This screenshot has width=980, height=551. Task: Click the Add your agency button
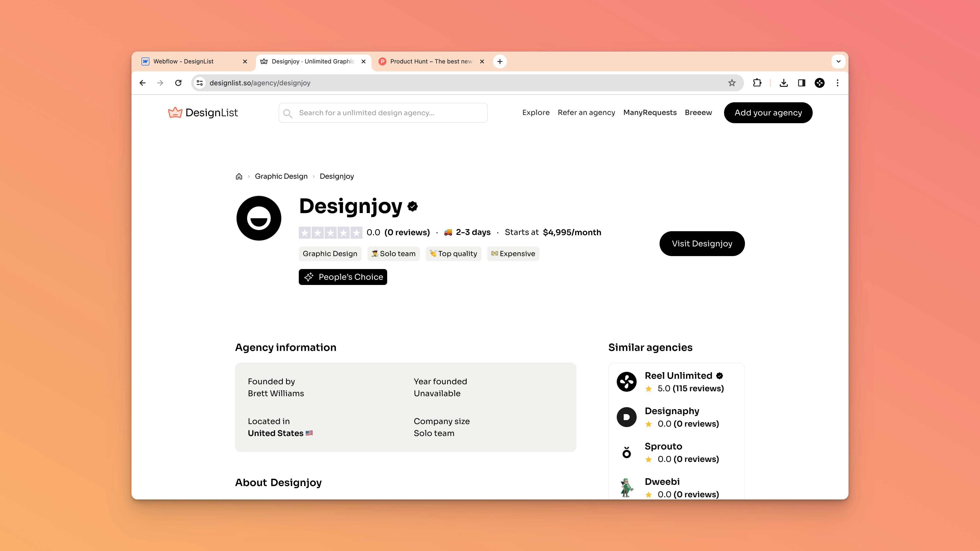pos(768,113)
